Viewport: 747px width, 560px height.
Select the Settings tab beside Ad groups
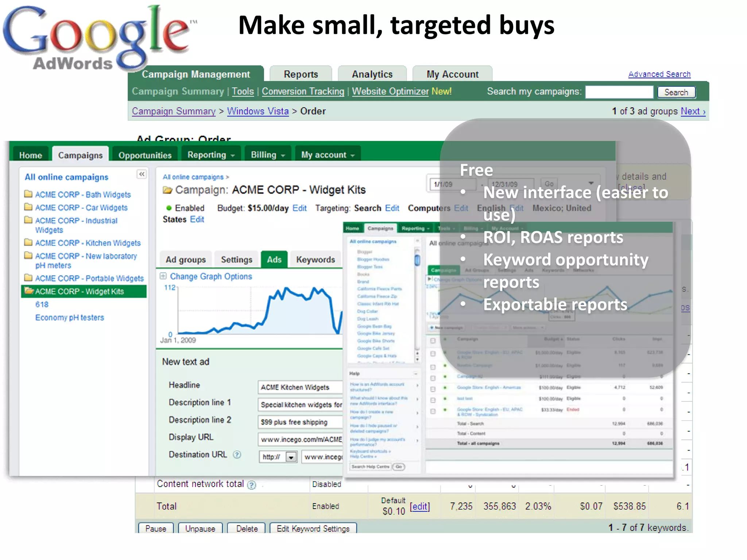tap(236, 260)
